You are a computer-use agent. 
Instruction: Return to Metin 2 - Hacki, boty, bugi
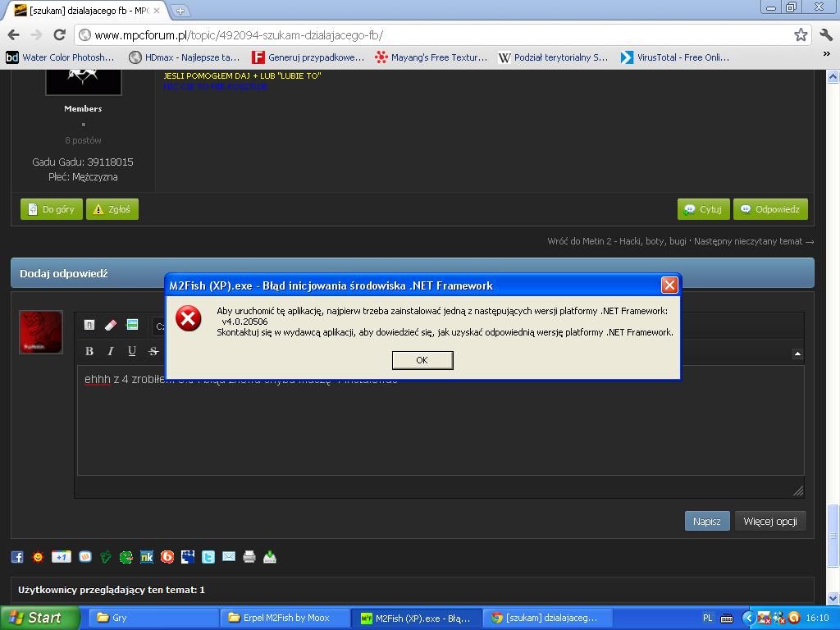(x=617, y=241)
